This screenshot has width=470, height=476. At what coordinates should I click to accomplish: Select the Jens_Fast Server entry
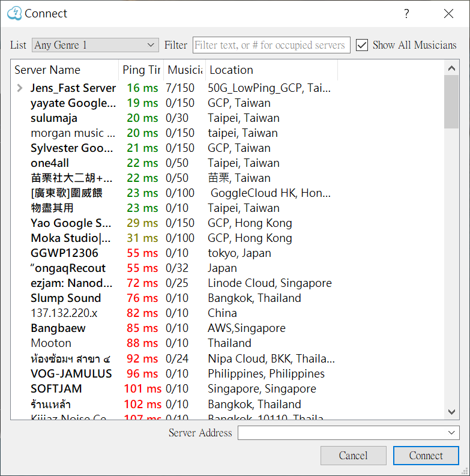coord(73,88)
